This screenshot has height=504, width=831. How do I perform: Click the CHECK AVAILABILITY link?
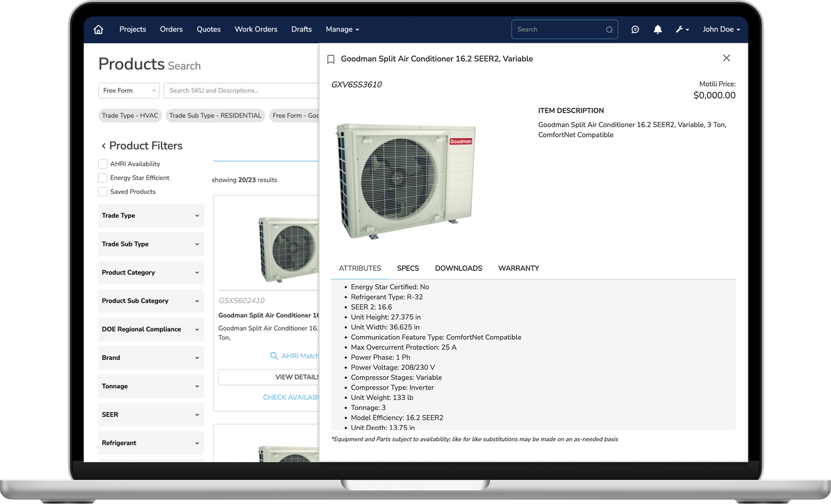(291, 397)
